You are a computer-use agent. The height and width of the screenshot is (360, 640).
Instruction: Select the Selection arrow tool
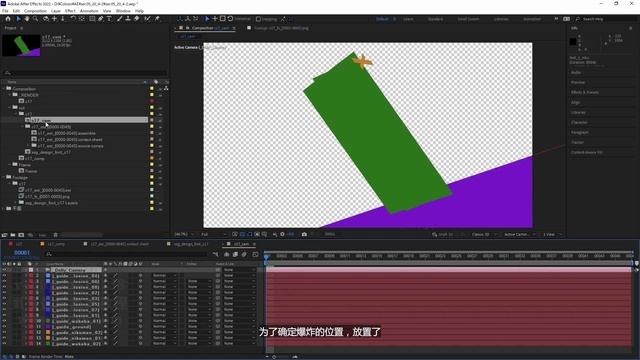[18, 19]
